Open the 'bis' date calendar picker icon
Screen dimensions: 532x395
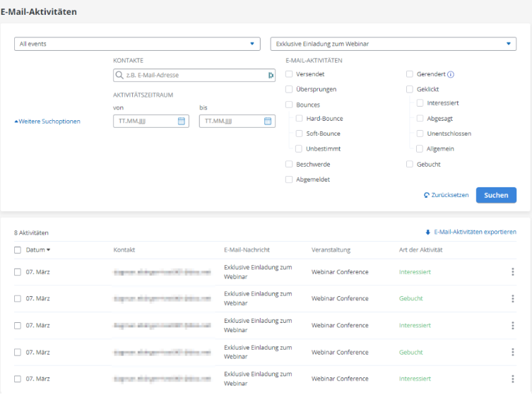pyautogui.click(x=268, y=121)
